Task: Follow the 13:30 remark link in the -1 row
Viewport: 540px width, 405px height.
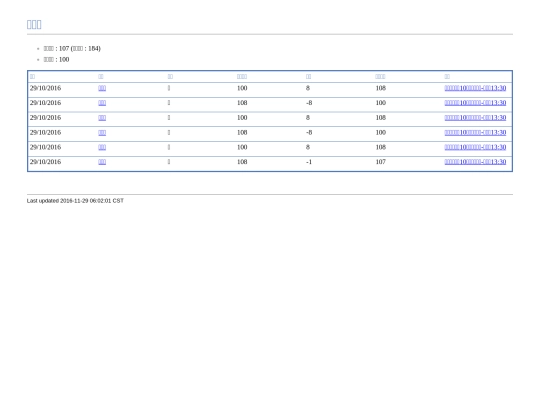Action: pyautogui.click(x=475, y=162)
